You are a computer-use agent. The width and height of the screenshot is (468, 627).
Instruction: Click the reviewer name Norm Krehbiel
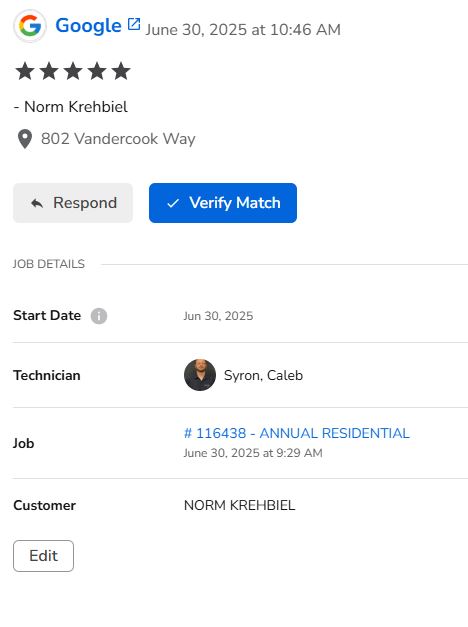point(76,107)
